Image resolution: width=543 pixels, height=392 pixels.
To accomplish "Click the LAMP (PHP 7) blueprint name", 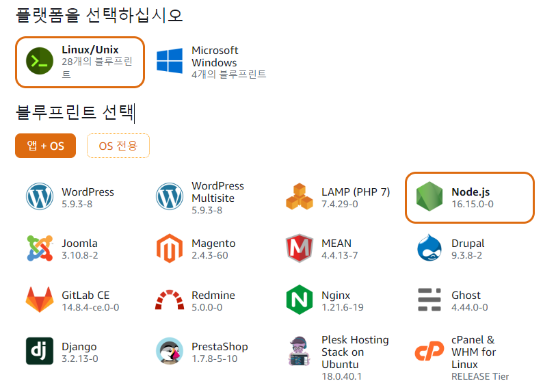I will click(x=356, y=192).
